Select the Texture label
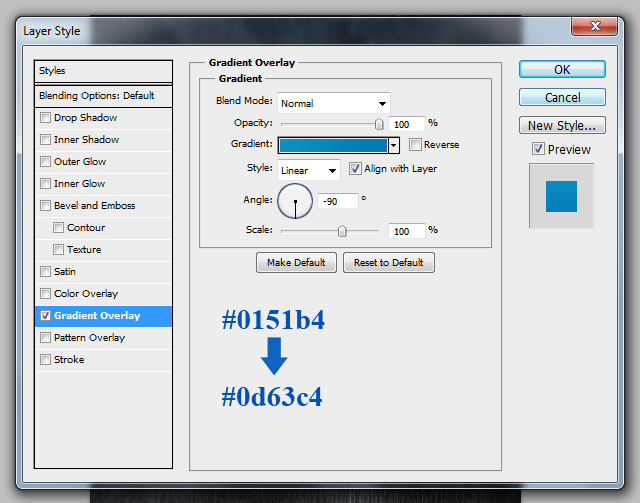The width and height of the screenshot is (640, 503). tap(84, 249)
